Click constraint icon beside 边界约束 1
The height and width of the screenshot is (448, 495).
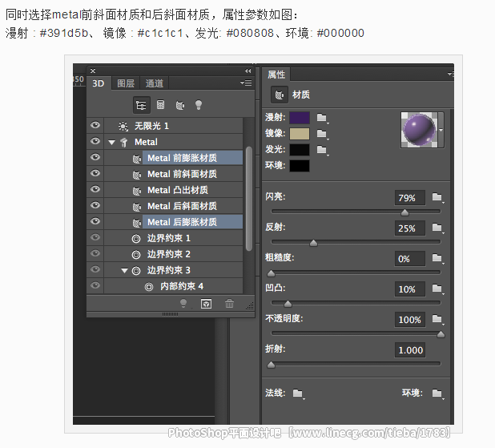(136, 239)
